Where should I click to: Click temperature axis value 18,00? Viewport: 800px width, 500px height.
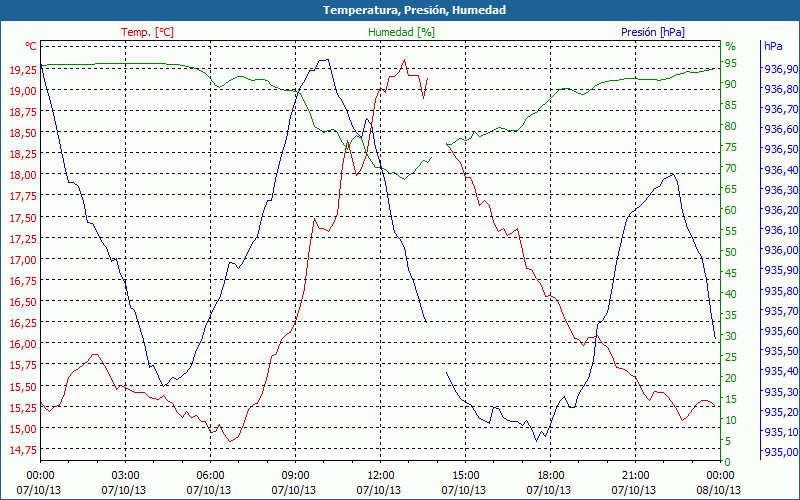click(x=23, y=175)
